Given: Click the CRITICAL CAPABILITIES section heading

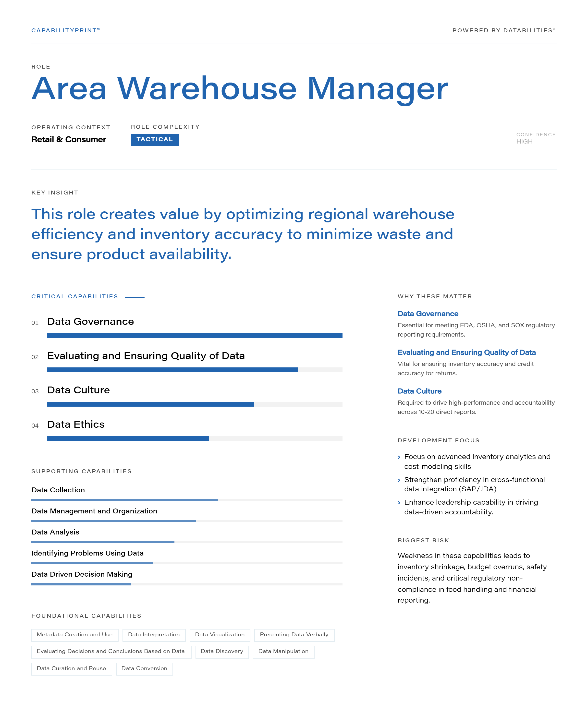Looking at the screenshot, I should coord(75,297).
